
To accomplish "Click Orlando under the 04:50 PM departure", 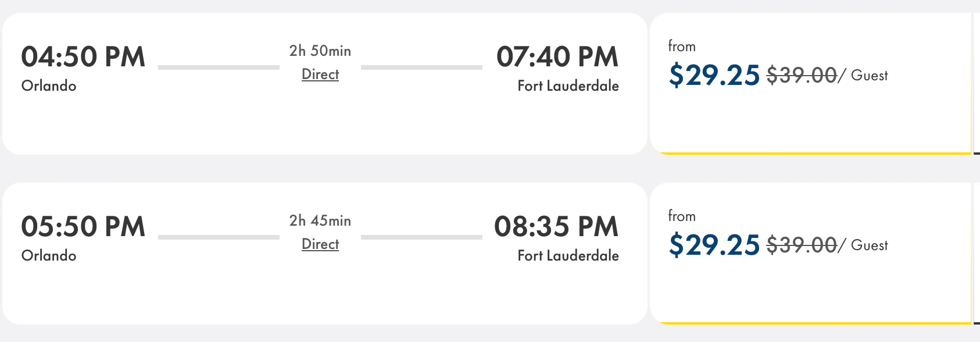I will click(x=49, y=86).
